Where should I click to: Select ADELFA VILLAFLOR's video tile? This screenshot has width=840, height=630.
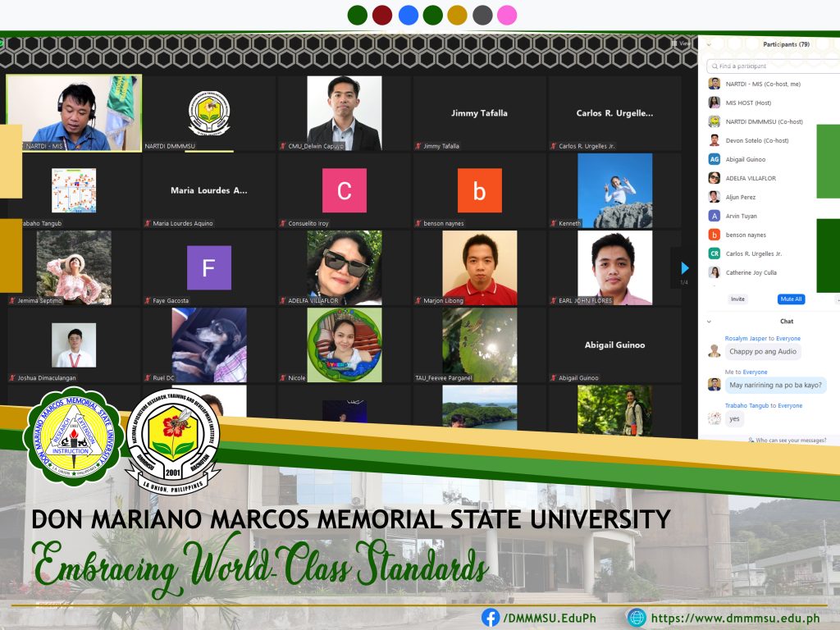pos(345,268)
